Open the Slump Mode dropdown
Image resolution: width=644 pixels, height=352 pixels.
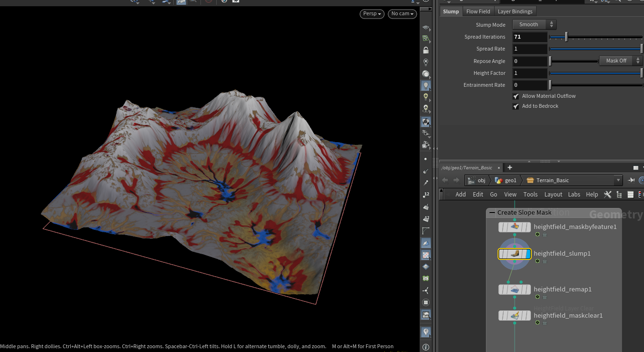pyautogui.click(x=534, y=24)
